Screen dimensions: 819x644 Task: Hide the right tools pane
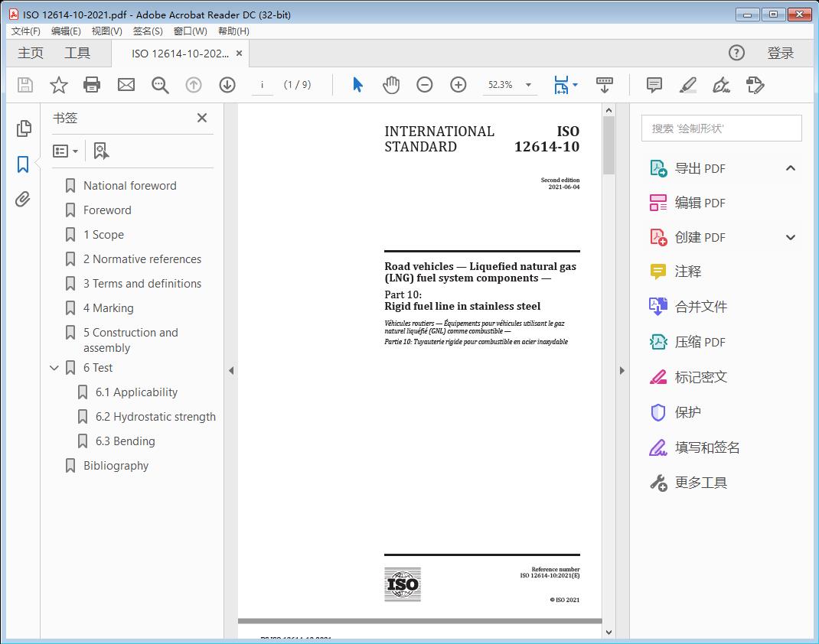[x=622, y=371]
